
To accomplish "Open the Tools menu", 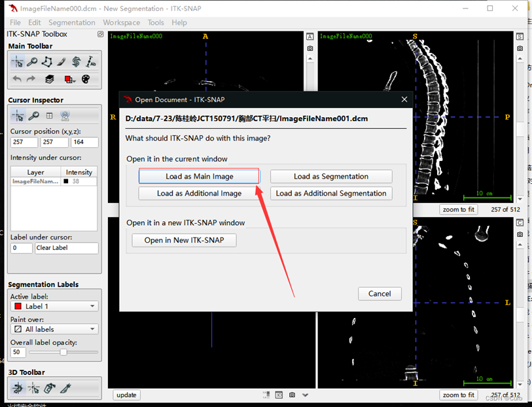I will coord(156,23).
